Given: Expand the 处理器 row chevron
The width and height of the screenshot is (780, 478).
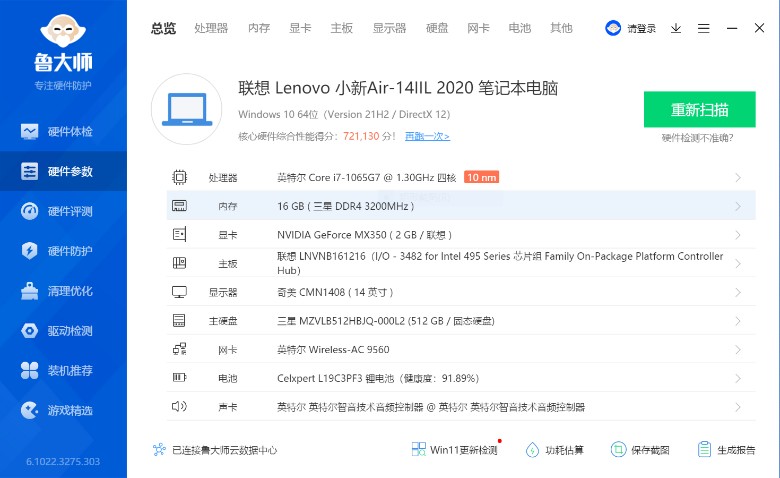Looking at the screenshot, I should [738, 178].
